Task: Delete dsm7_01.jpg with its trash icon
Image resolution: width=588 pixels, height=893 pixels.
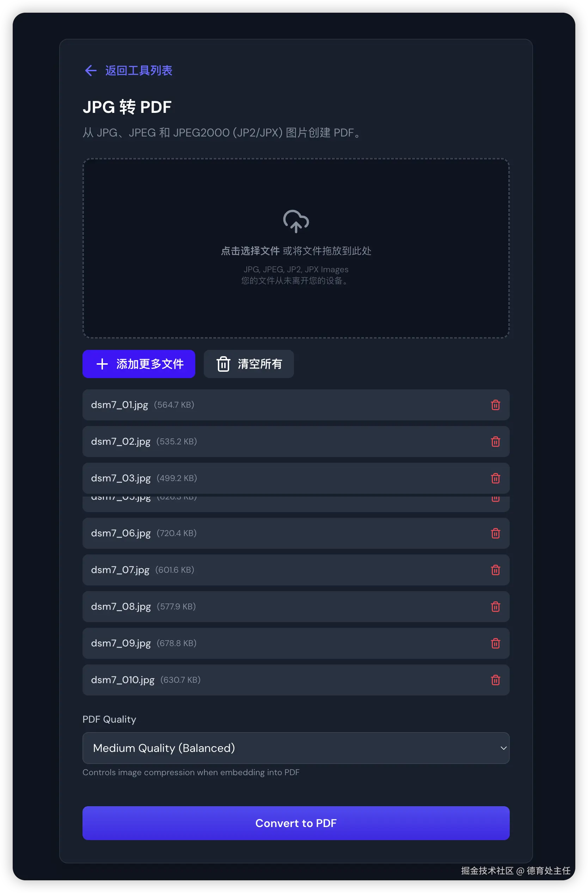Action: click(x=495, y=405)
